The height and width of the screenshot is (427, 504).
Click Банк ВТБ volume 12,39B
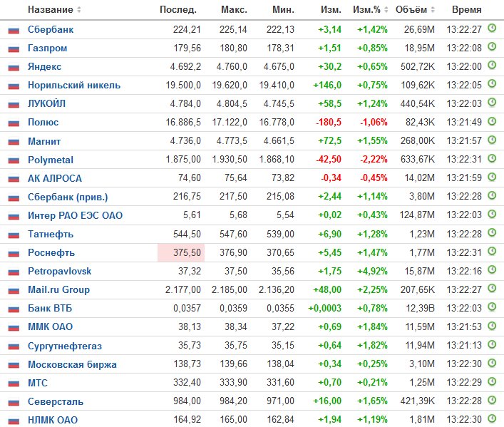[x=420, y=309]
